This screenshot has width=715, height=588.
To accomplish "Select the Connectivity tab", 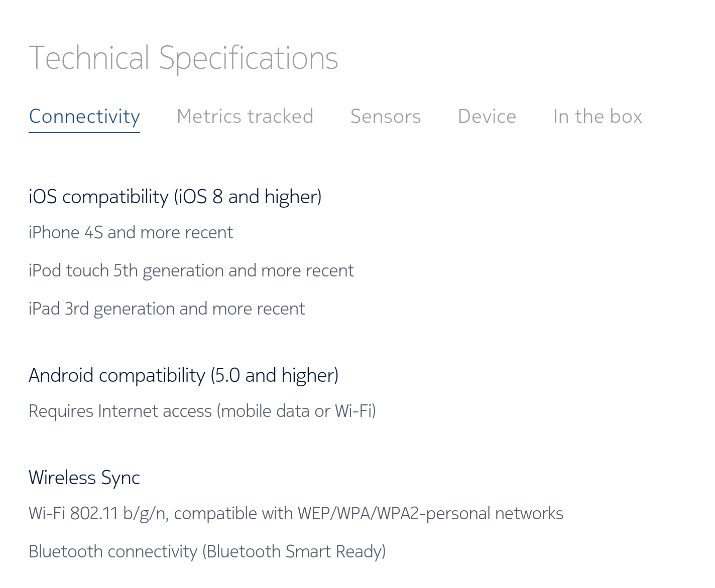I will click(84, 117).
